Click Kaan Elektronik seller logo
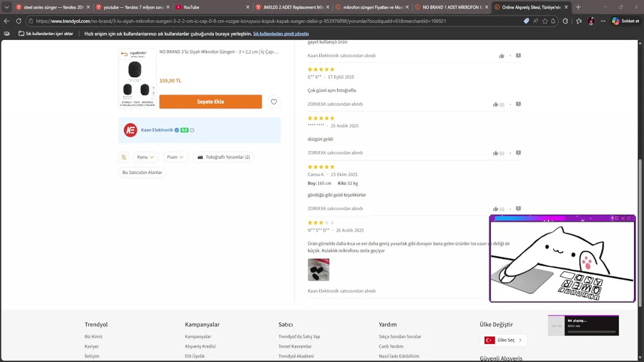 [130, 130]
